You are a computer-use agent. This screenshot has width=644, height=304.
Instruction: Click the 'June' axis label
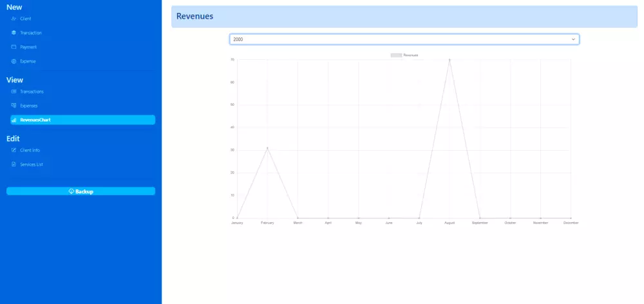[389, 223]
